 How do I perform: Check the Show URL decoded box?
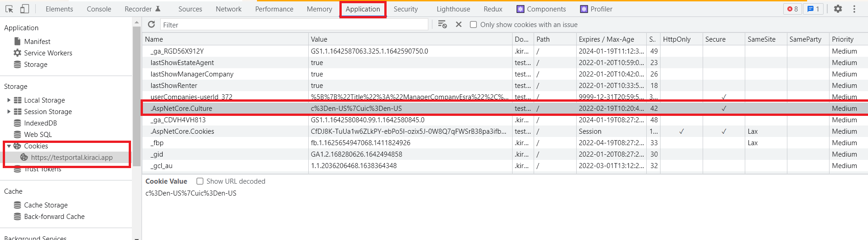point(200,181)
